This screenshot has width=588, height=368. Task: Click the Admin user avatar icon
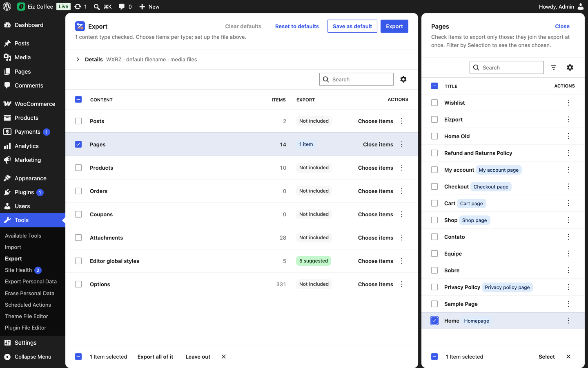[581, 7]
